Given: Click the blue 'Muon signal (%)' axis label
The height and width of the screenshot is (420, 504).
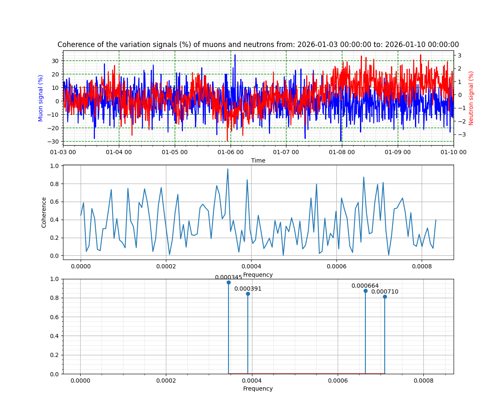Looking at the screenshot, I should click(x=41, y=98).
